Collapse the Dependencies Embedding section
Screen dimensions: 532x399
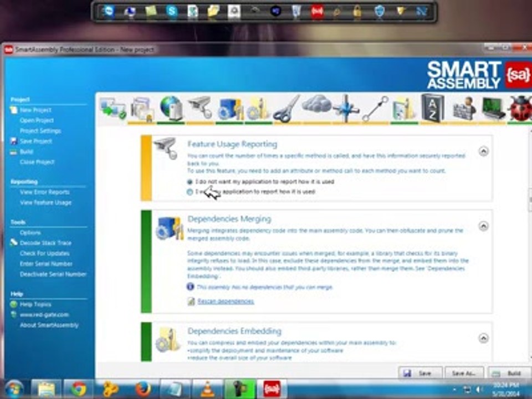tap(483, 338)
